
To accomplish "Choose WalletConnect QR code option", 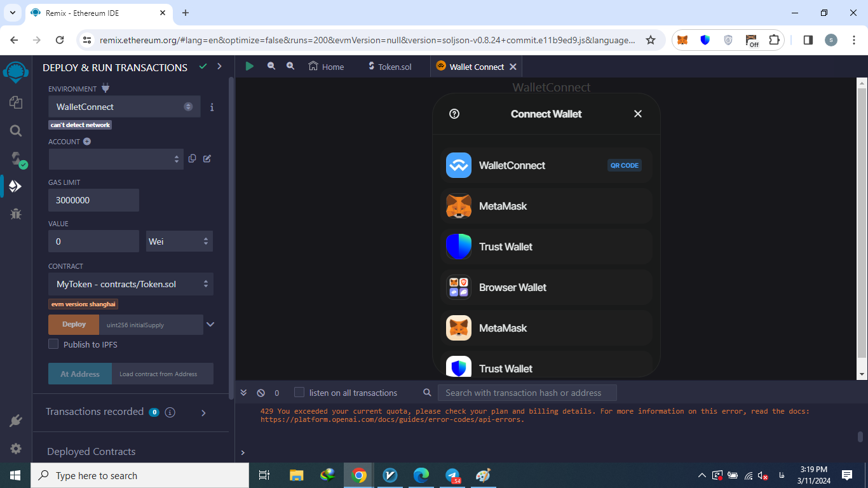I will tap(546, 165).
